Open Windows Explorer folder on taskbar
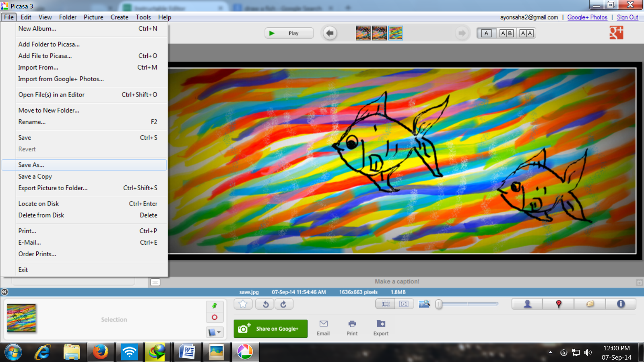This screenshot has width=644, height=362. pos(72,352)
